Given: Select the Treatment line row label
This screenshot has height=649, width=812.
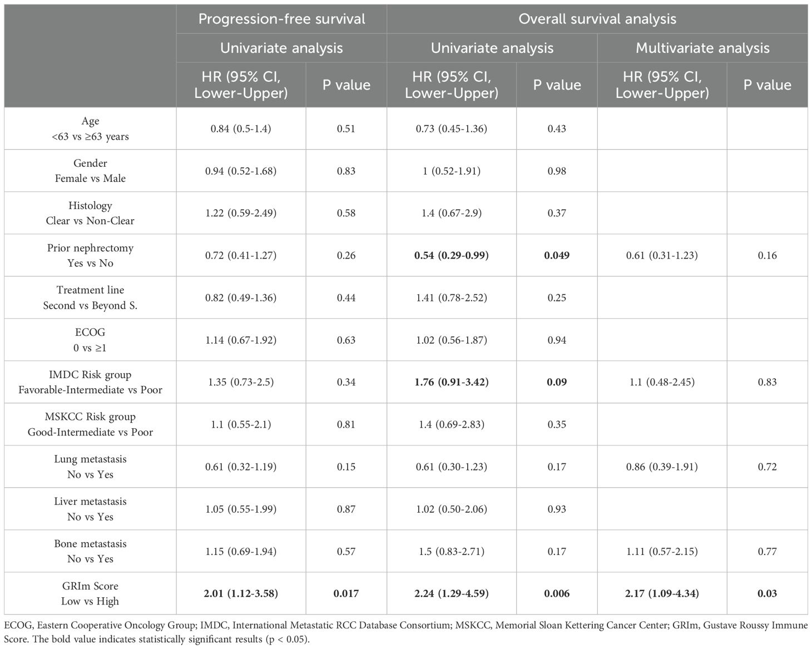Looking at the screenshot, I should [x=90, y=298].
